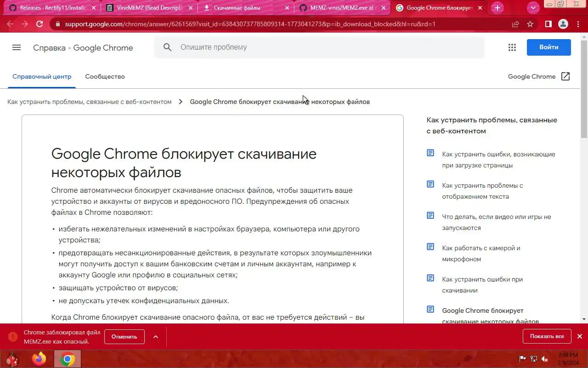
Task: Open a new tab with plus button
Action: (497, 8)
